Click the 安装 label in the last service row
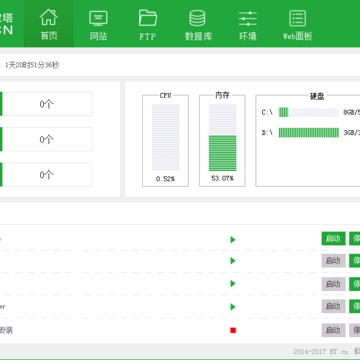 pos(6,330)
